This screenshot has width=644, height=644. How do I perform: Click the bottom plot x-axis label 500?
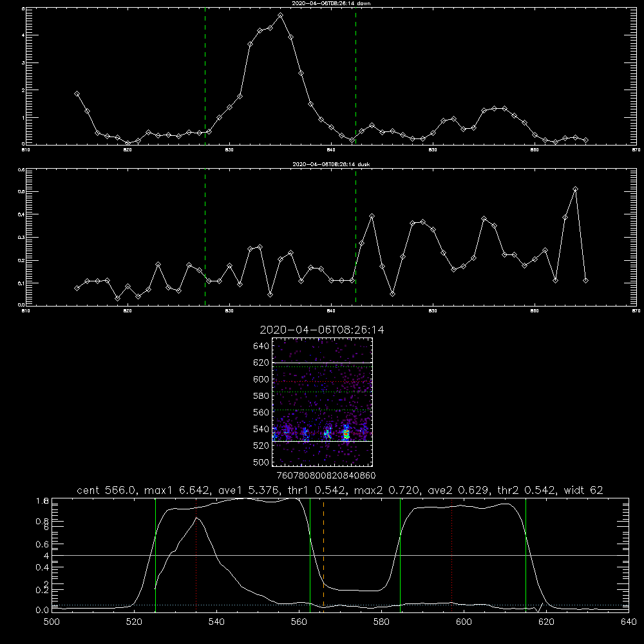point(52,622)
